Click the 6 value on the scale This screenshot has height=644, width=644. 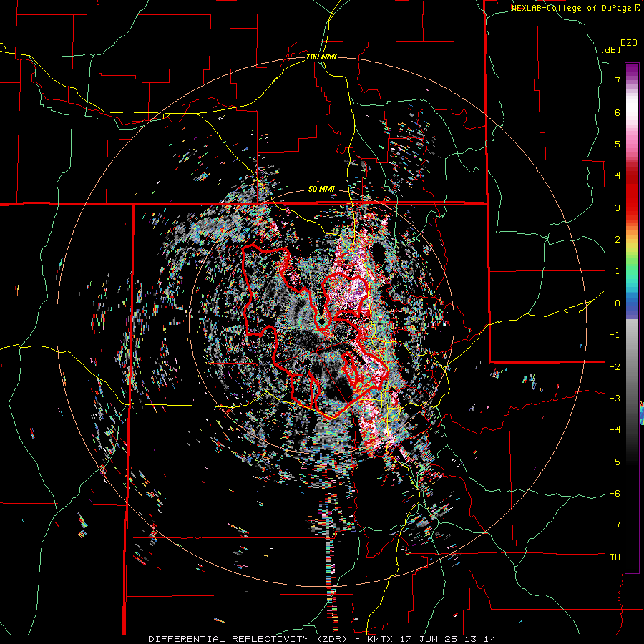[618, 112]
